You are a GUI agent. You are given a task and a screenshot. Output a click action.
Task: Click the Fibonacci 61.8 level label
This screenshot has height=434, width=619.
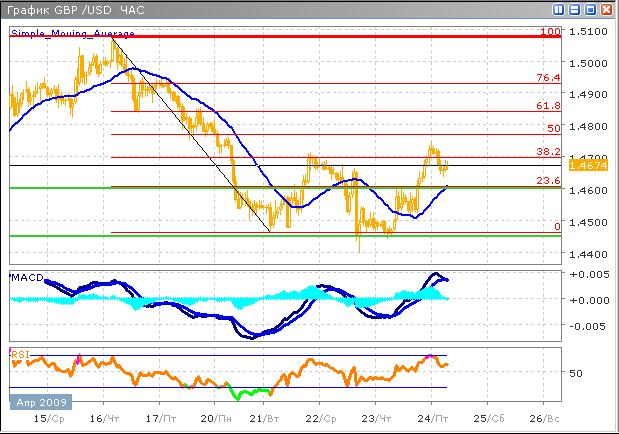click(x=548, y=105)
